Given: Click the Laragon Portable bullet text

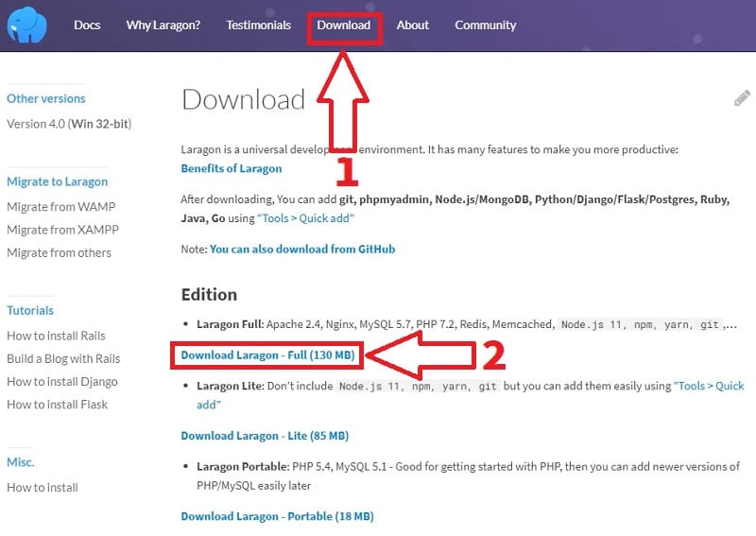Looking at the screenshot, I should pyautogui.click(x=468, y=475).
